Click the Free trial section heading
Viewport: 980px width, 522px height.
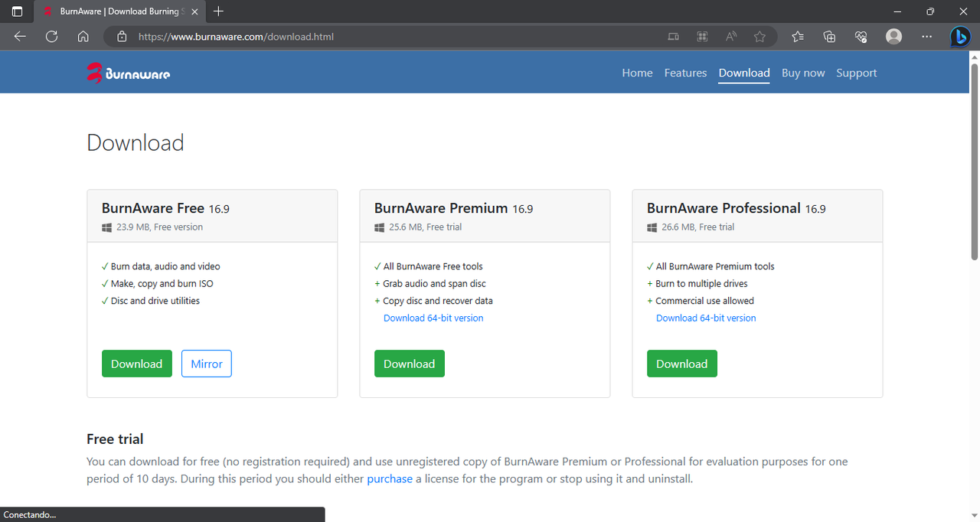point(115,439)
